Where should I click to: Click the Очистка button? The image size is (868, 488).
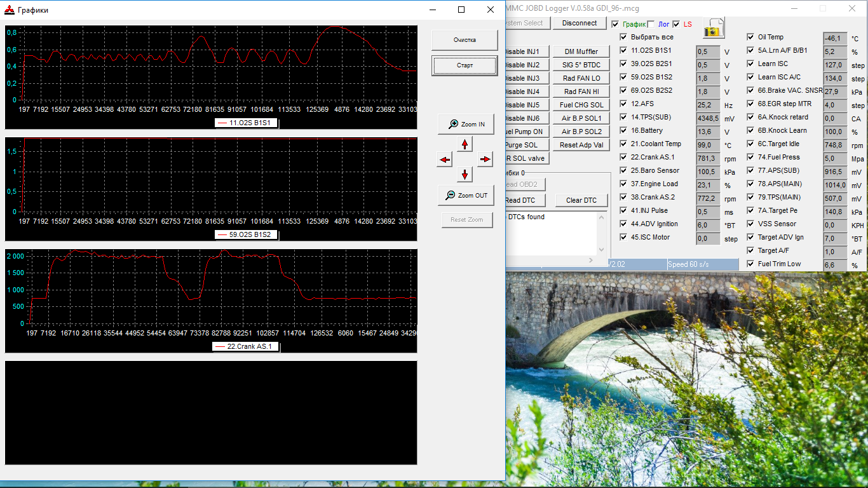pyautogui.click(x=465, y=40)
